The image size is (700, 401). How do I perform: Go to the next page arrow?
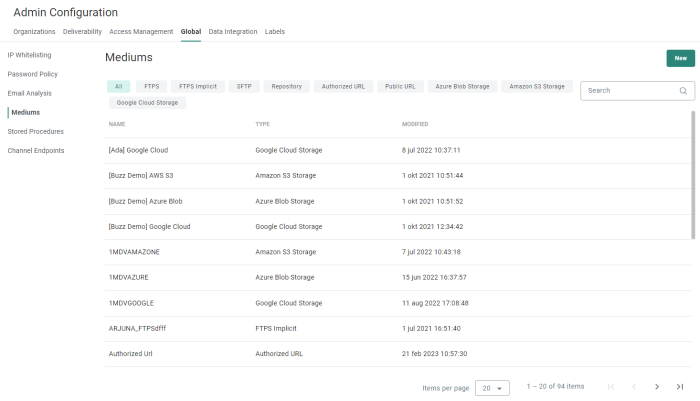click(x=657, y=387)
